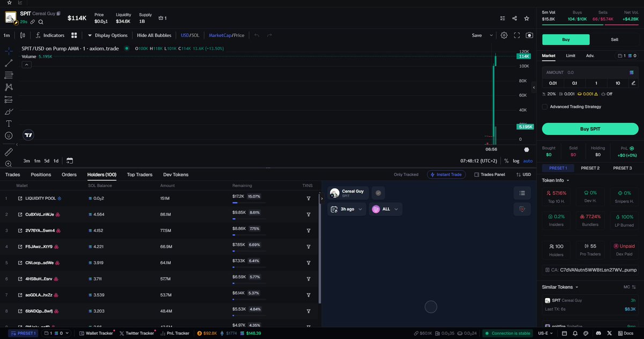Favorite the token with the header star
Image resolution: width=644 pixels, height=339 pixels.
pyautogui.click(x=528, y=18)
